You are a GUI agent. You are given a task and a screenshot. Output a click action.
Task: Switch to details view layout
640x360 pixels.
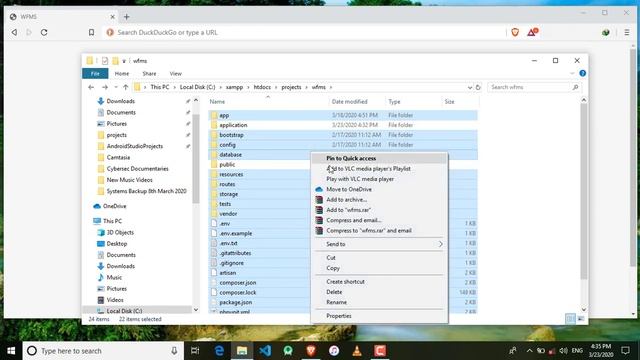570,319
